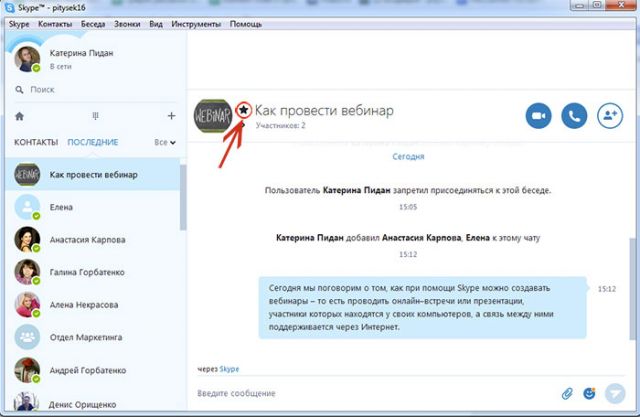The image size is (640, 417).
Task: Click the plus icon in the sidebar
Action: [x=170, y=116]
